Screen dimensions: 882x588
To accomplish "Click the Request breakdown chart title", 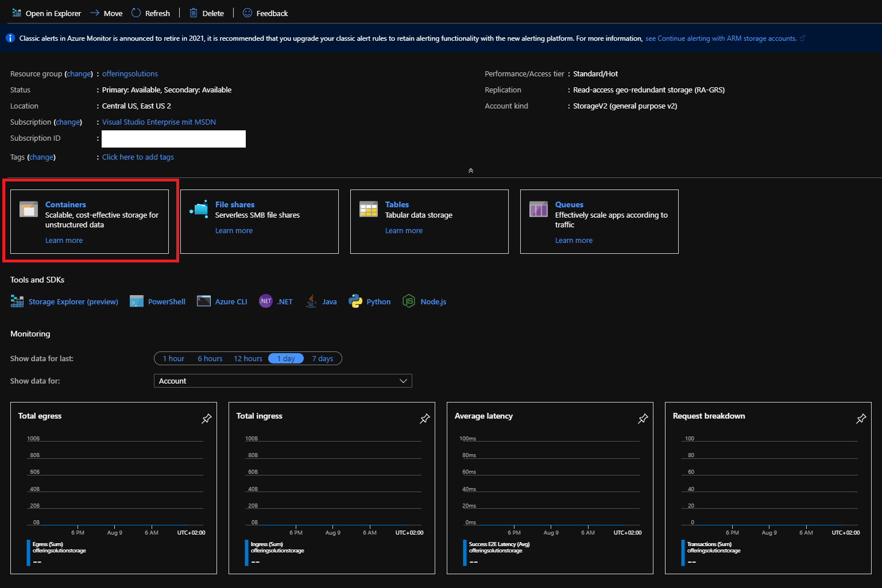I will click(709, 416).
